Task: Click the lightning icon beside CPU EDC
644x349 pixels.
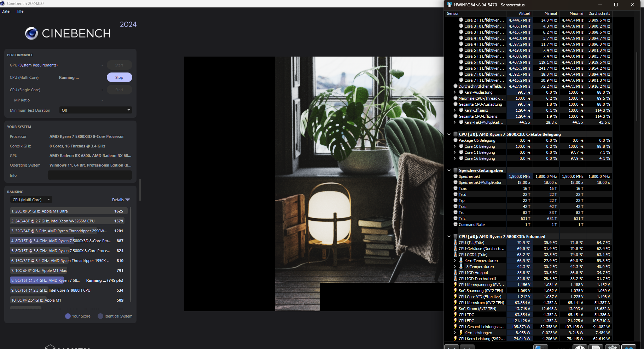Action: click(455, 321)
